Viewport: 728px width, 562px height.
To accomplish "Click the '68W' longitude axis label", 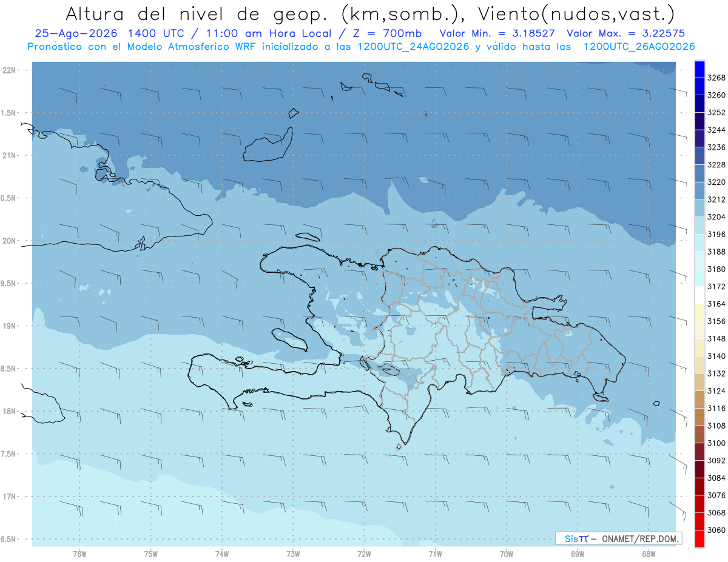I will point(649,554).
